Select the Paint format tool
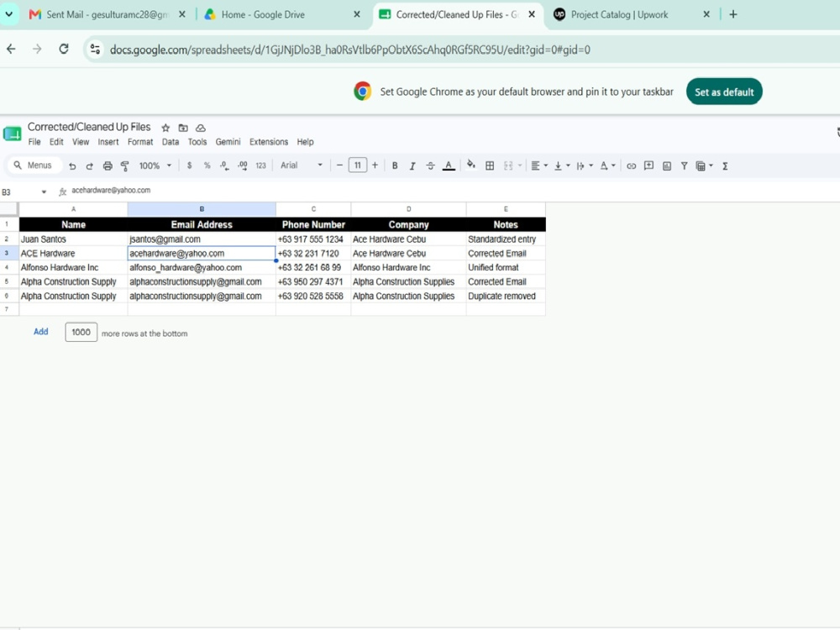This screenshot has height=630, width=840. pos(125,166)
